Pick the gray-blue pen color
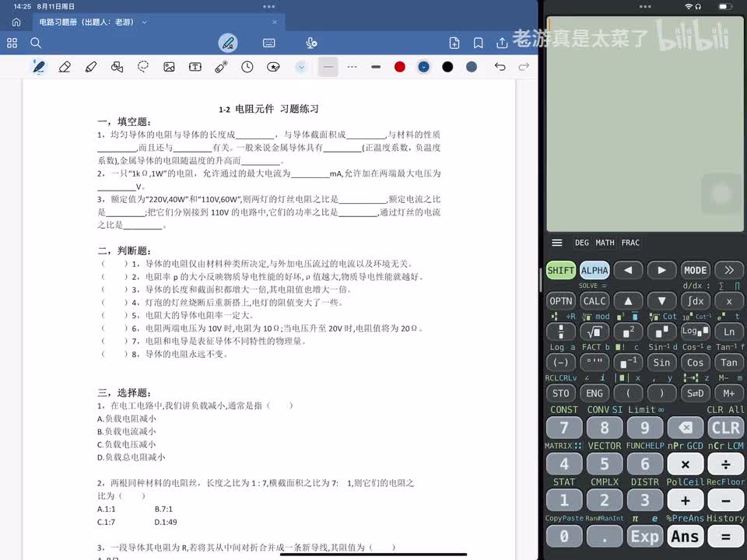747x560 pixels. (472, 67)
